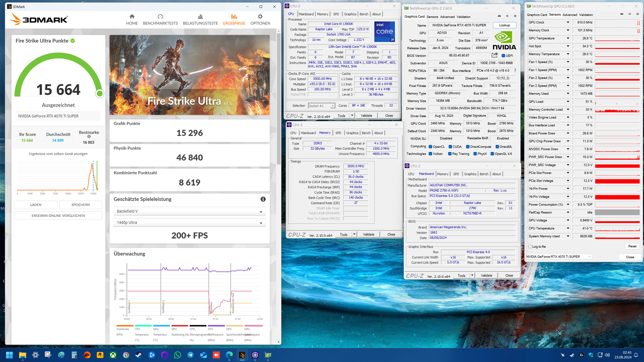Open the Rockstar Games Launcher taskbar icon
Screen dimensions: 644x362
100,355
